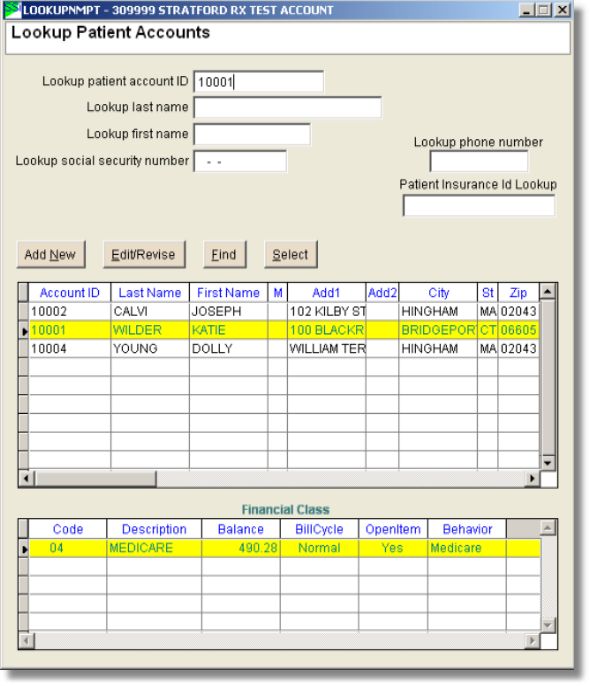
Task: Click the MEDICARE description cell
Action: point(154,548)
